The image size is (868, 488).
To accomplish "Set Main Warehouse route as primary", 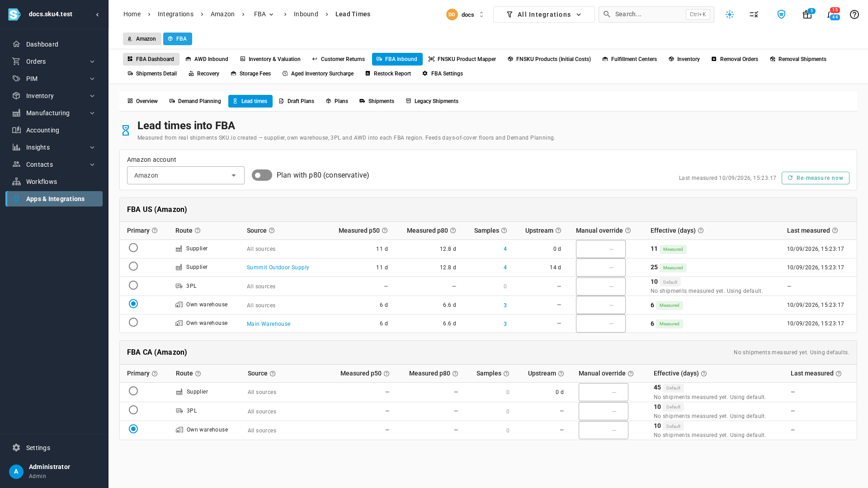I will point(133,322).
